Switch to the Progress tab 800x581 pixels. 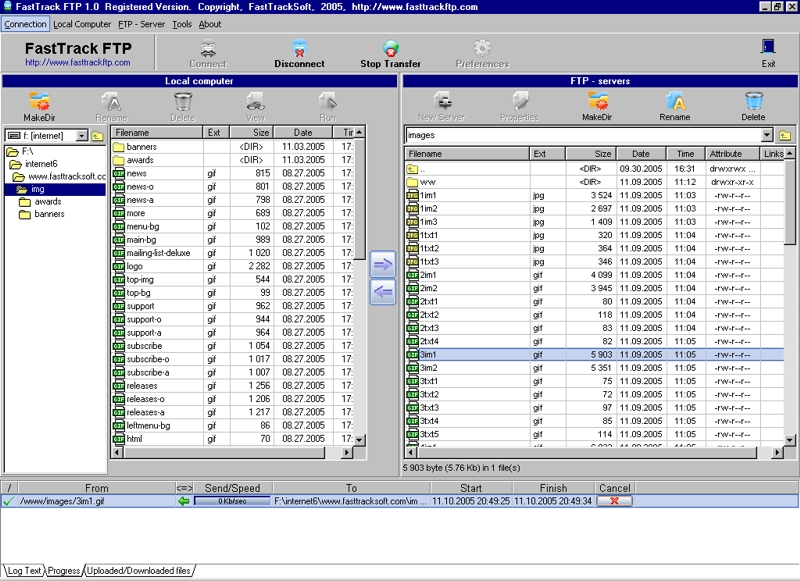point(64,571)
